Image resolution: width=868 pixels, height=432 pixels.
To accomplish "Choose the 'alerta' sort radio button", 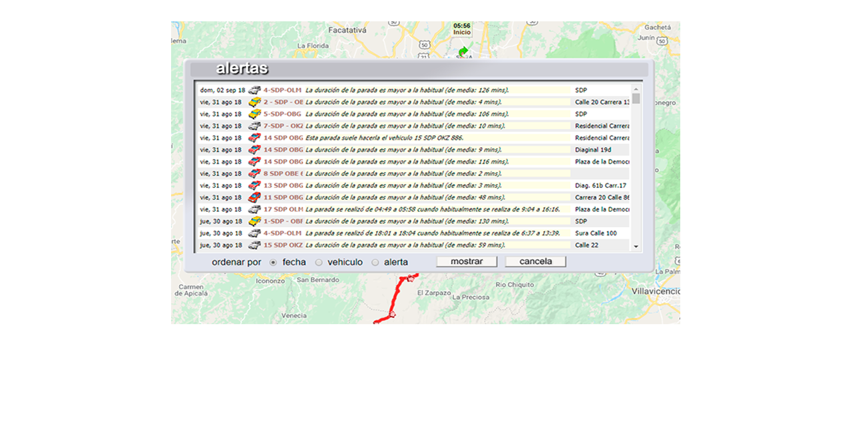I will [x=375, y=262].
